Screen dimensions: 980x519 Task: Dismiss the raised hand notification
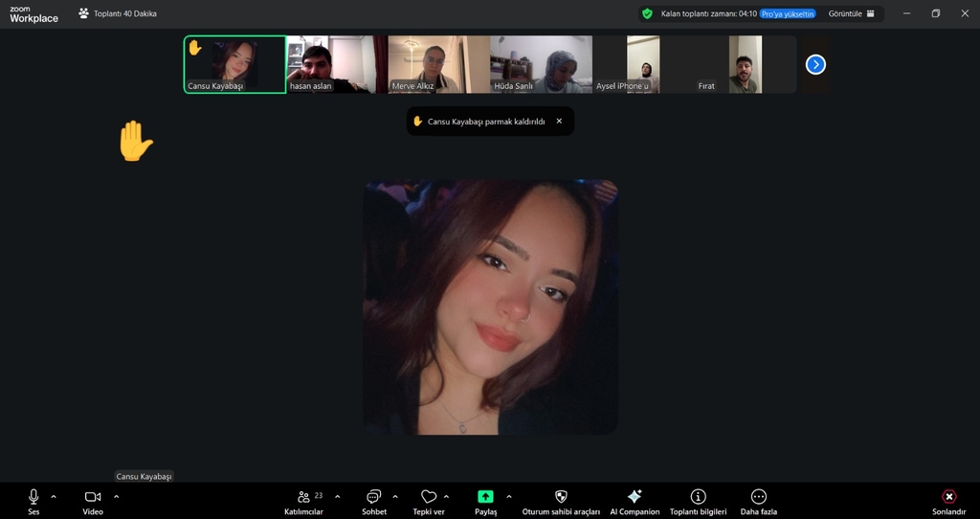pos(559,122)
